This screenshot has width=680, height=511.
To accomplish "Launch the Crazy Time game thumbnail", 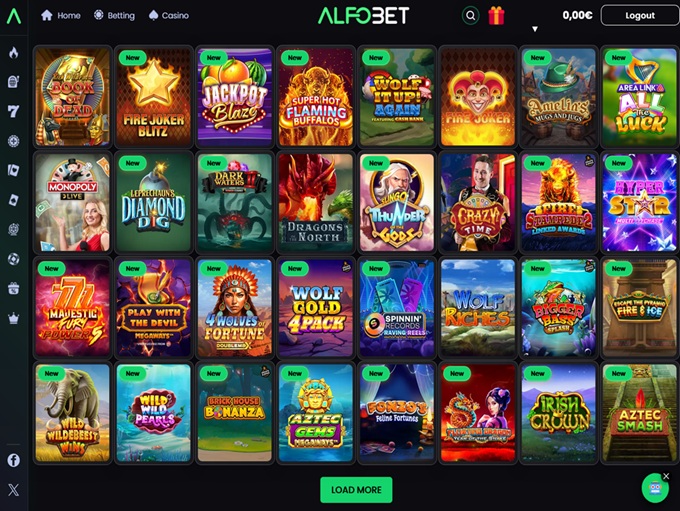I will pyautogui.click(x=477, y=202).
